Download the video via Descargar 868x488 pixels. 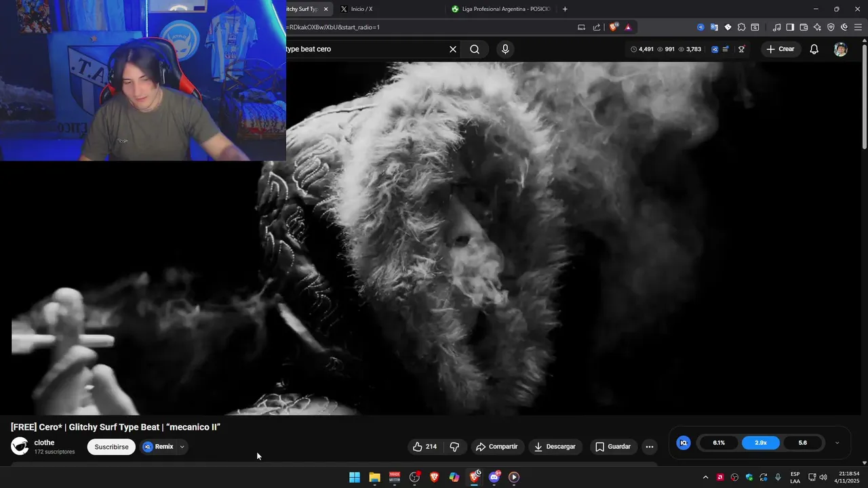pos(555,447)
